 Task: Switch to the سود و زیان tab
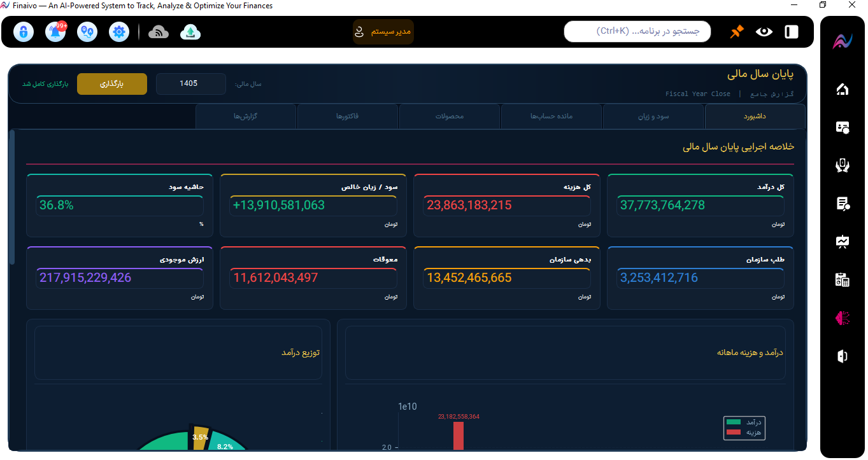pyautogui.click(x=653, y=116)
